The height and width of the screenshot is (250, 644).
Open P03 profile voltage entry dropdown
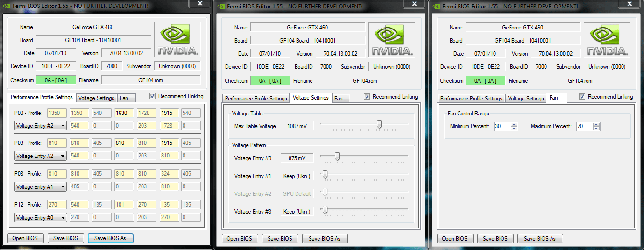[41, 156]
